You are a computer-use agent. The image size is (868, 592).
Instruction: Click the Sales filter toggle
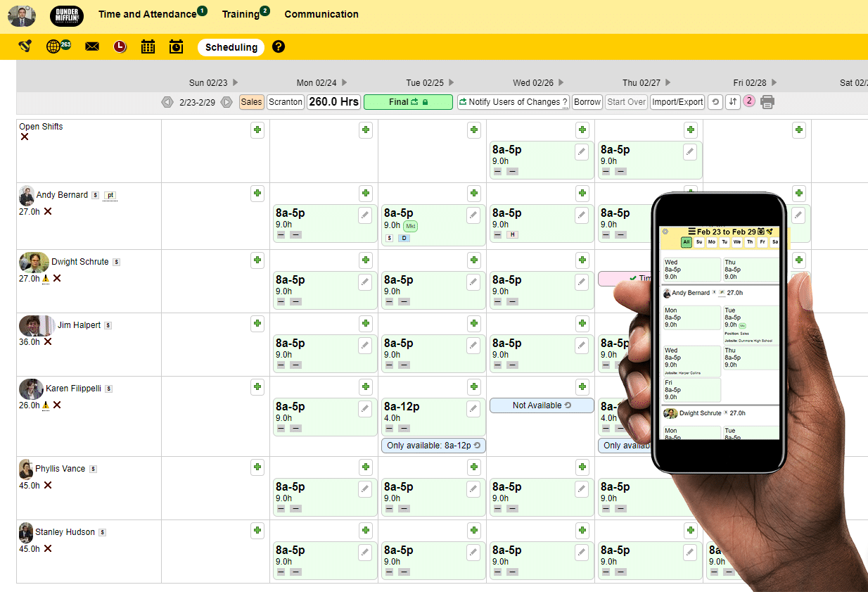click(x=251, y=101)
